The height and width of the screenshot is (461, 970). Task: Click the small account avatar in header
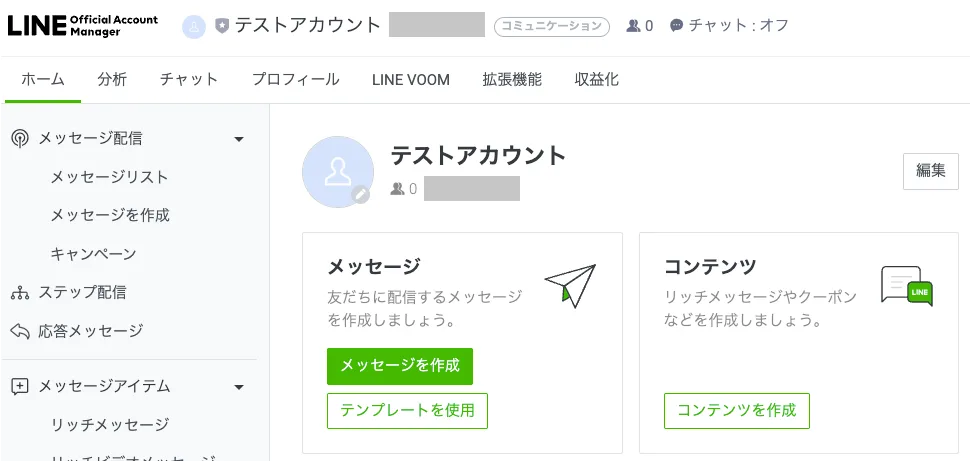point(194,26)
